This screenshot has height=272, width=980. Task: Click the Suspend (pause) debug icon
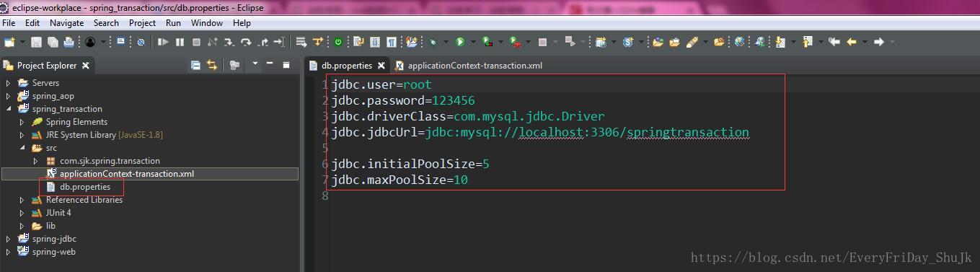[180, 42]
